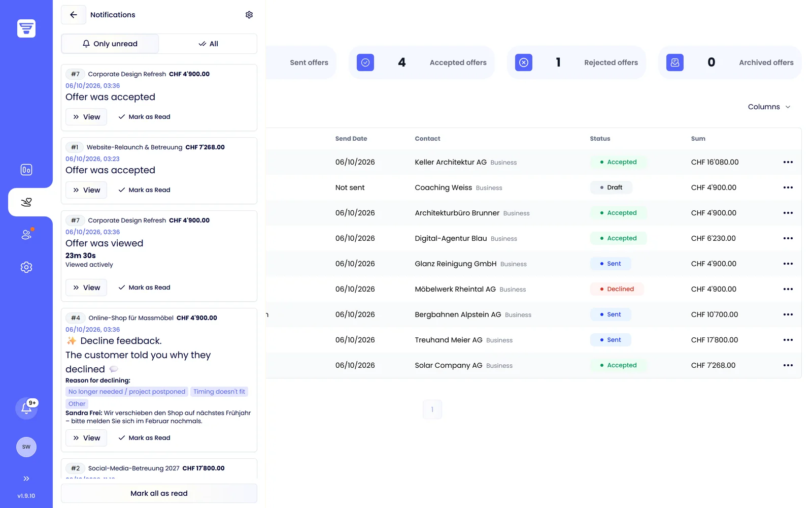Open row menu for Keller Architektur AG
Viewport: 812px width, 508px height.
point(788,162)
